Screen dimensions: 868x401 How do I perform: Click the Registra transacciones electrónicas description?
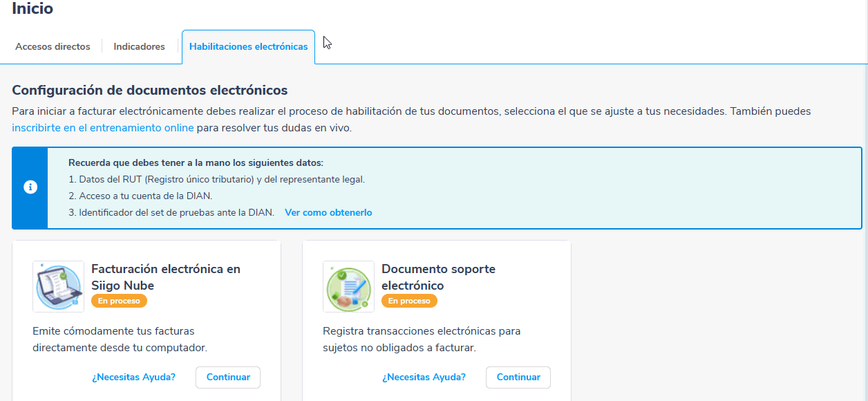pos(422,339)
